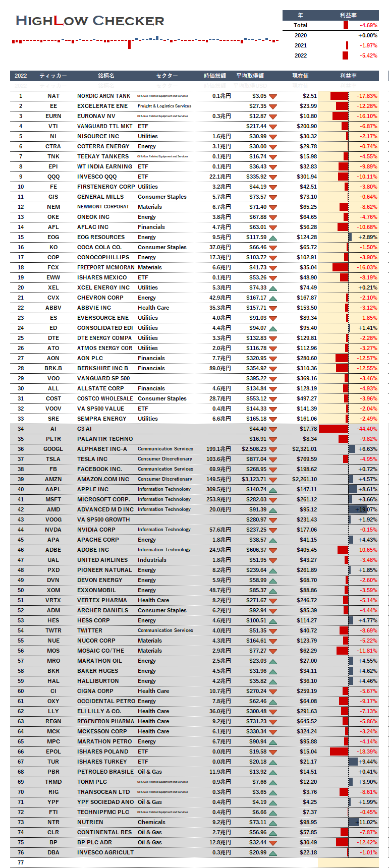389x868 pixels.
Task: Click the red down triangle in GOOGL row
Action: pos(273,449)
